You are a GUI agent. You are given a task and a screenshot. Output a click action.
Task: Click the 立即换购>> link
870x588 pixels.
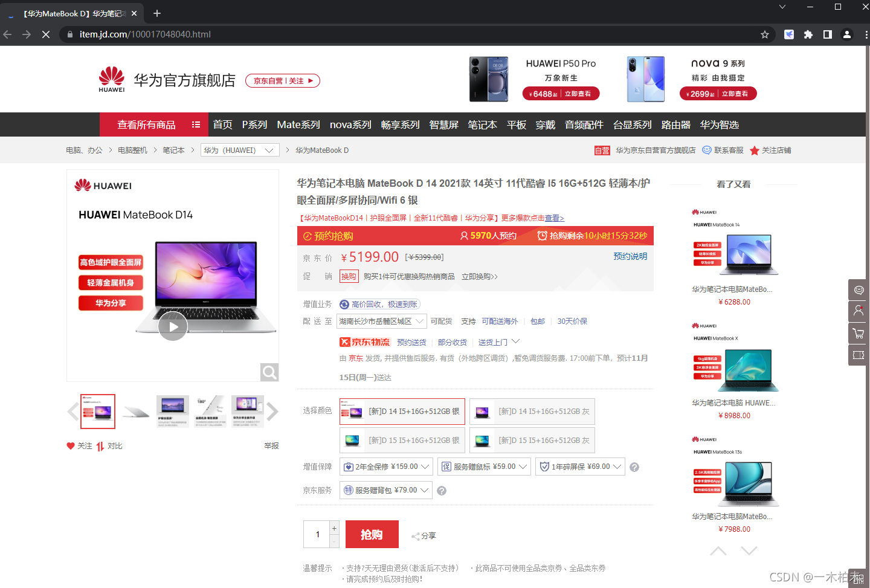click(480, 276)
